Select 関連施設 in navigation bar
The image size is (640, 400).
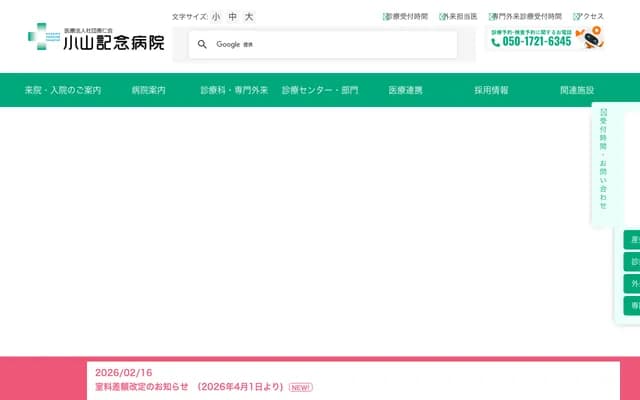point(577,90)
